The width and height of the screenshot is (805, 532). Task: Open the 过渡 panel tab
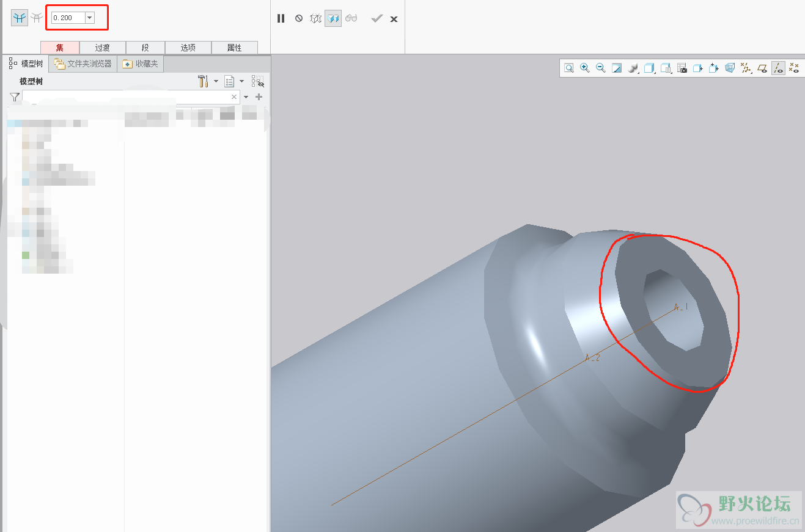103,48
